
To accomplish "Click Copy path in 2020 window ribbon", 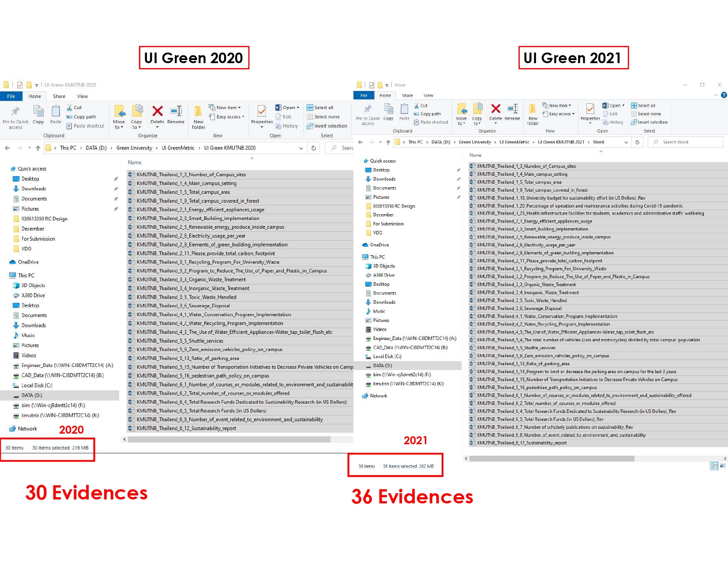I will pyautogui.click(x=81, y=117).
